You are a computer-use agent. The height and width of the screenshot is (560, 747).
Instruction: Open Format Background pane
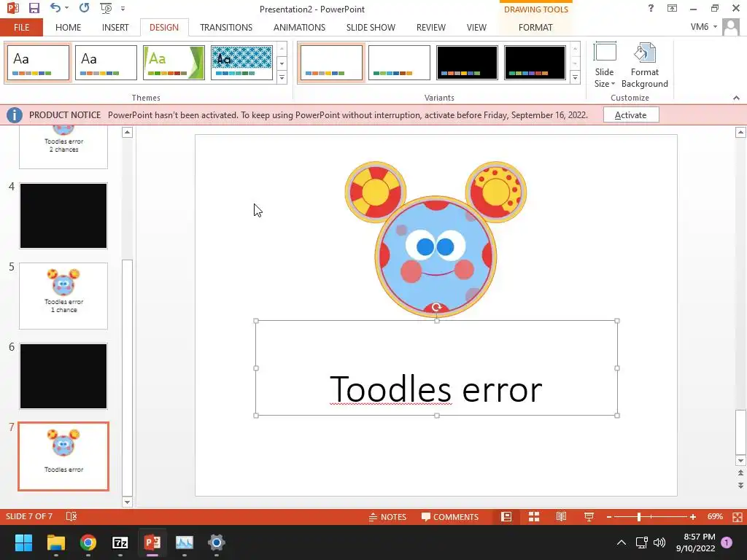click(644, 65)
